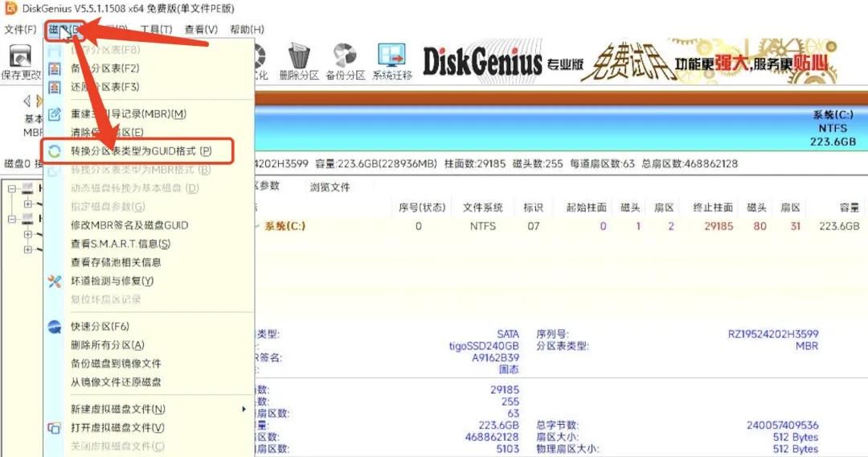The image size is (868, 457).
Task: Open the 帮助(H) menu
Action: (x=247, y=29)
